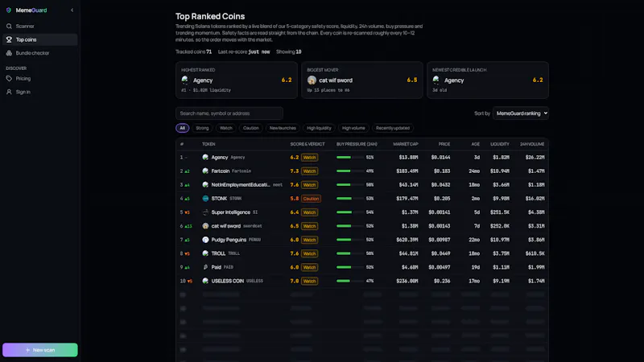Viewport: 644px width, 362px height.
Task: Sort by the Market Cap column header
Action: click(406, 144)
